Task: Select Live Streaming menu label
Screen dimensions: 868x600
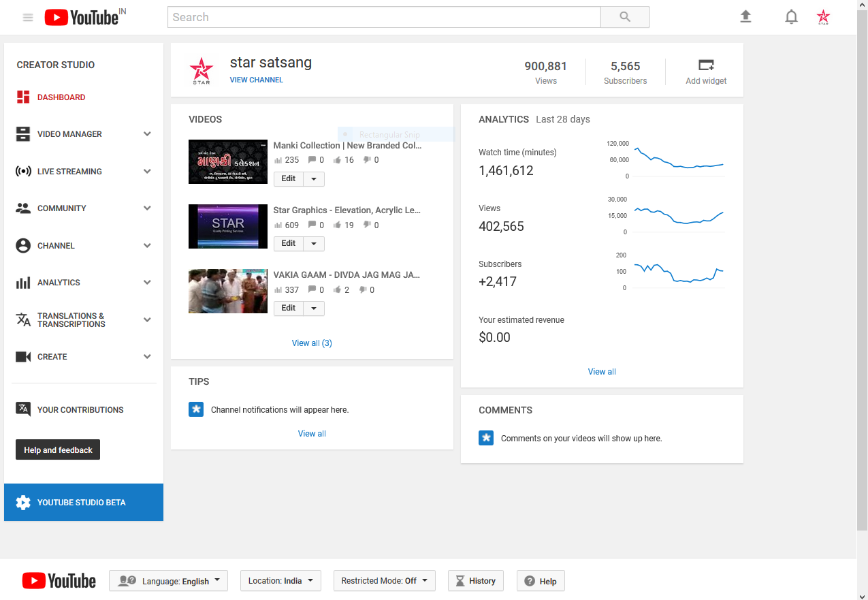Action: [69, 172]
